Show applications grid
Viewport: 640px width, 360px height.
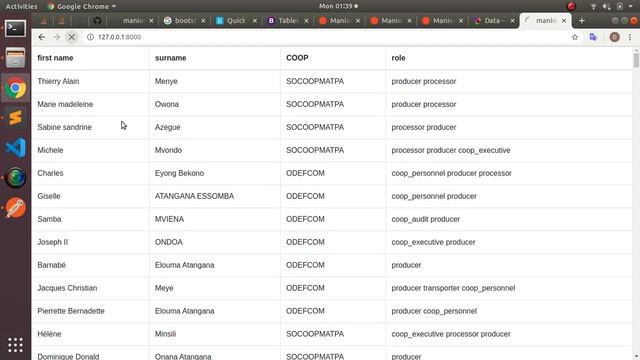(16, 345)
